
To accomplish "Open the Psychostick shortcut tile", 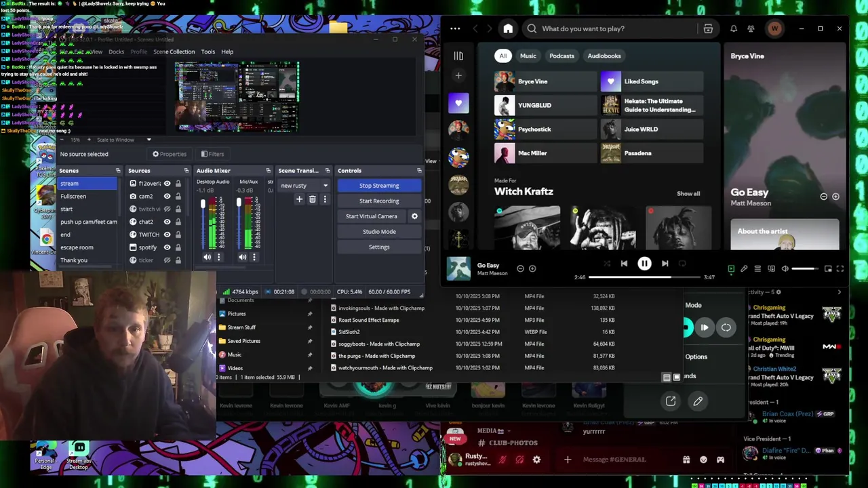I will click(545, 129).
